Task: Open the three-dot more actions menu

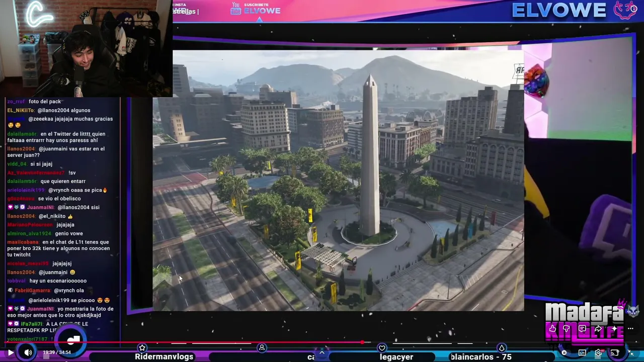Action: 630,329
